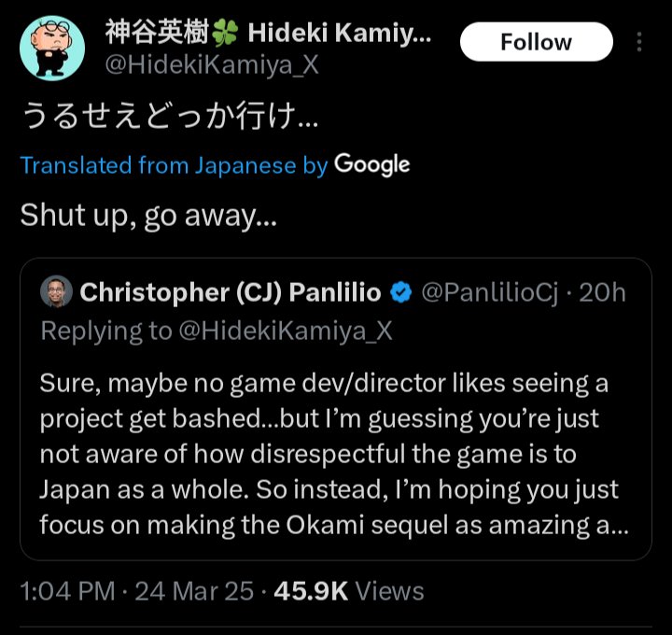Viewport: 672px width, 635px height.
Task: Click Christopher Panlilio's small profile photo
Action: (x=56, y=292)
